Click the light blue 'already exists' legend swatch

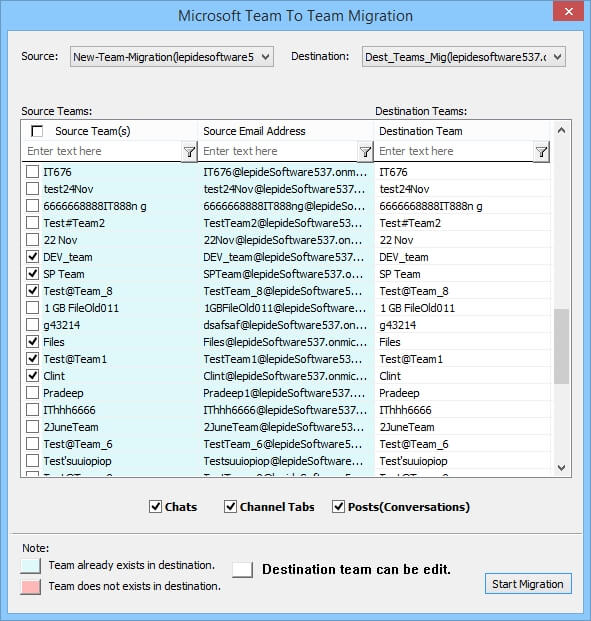pos(31,566)
